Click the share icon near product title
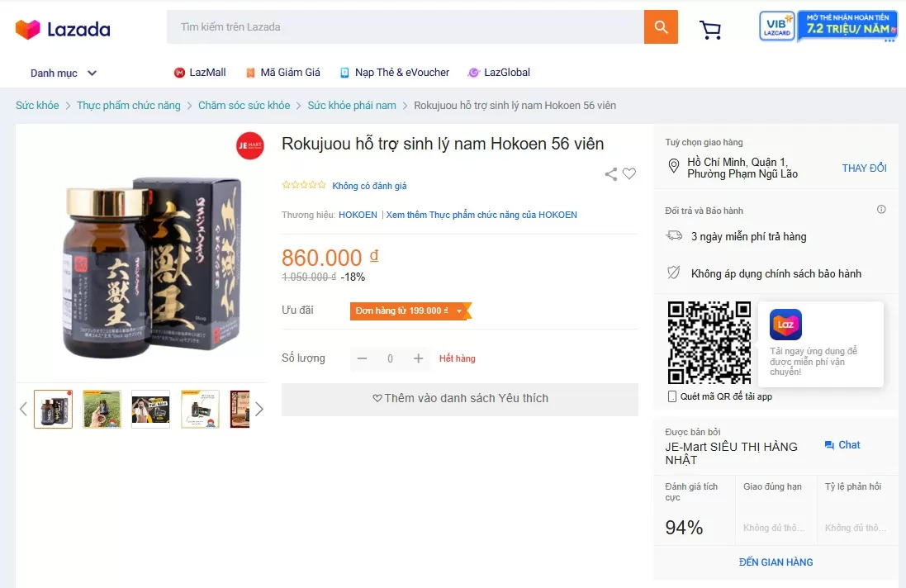 [610, 173]
